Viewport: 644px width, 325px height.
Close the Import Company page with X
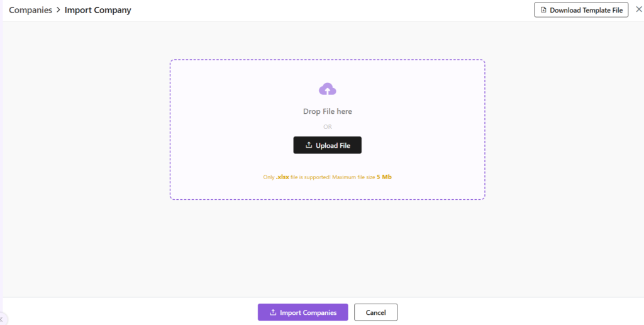pos(639,9)
